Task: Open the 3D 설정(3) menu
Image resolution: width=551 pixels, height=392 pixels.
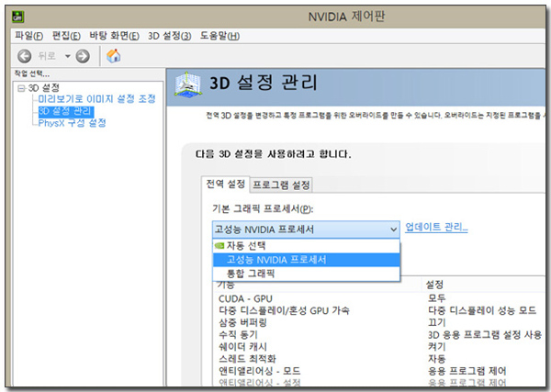Action: click(169, 36)
